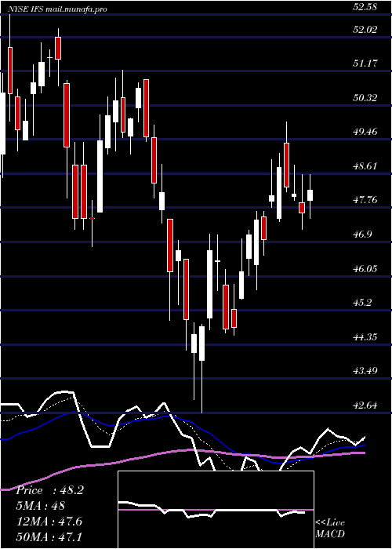Click the 52.02 price axis label

tap(365, 30)
